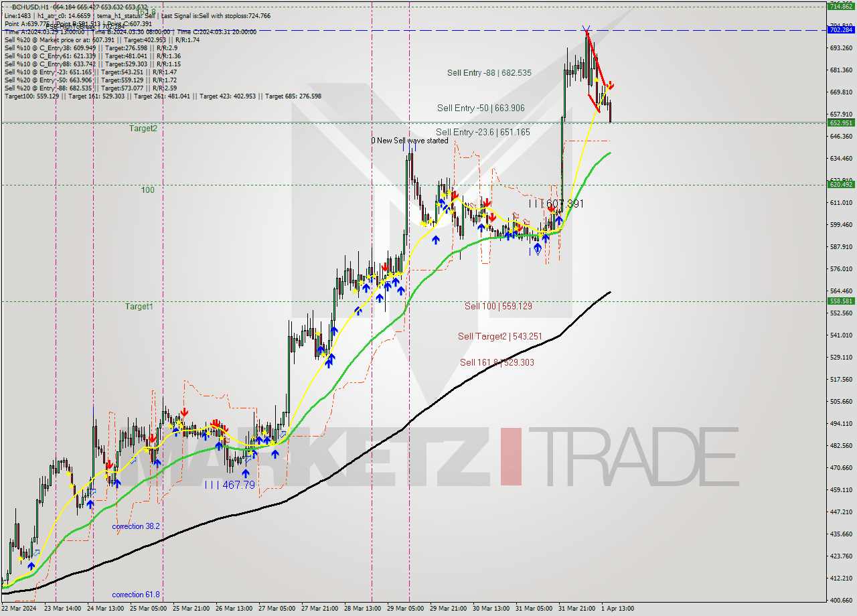Click the green 'Target1' level label
Screen dimensions: 857x616
pos(139,306)
